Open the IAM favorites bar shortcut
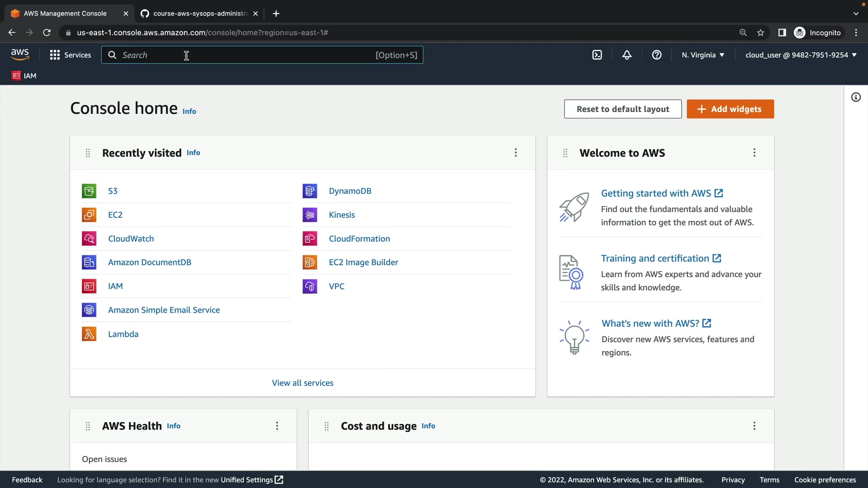 coord(24,76)
